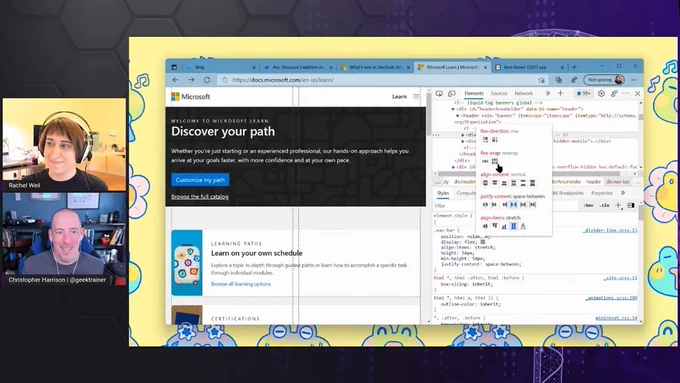Open the 99+ issues counter
This screenshot has height=383, width=680.
pos(584,93)
